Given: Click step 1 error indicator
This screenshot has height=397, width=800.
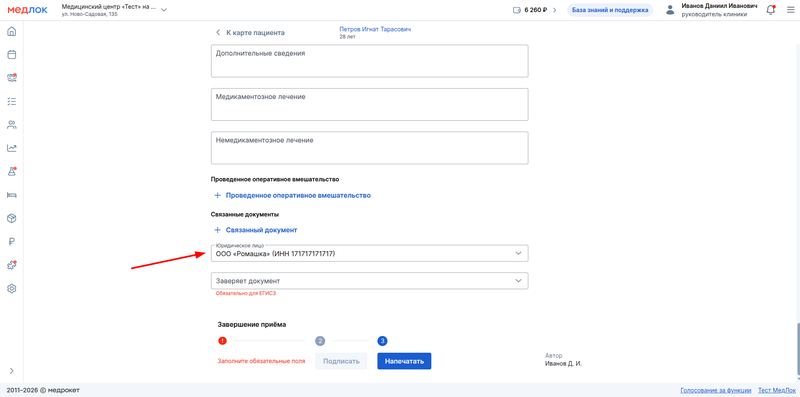Looking at the screenshot, I should (x=222, y=341).
